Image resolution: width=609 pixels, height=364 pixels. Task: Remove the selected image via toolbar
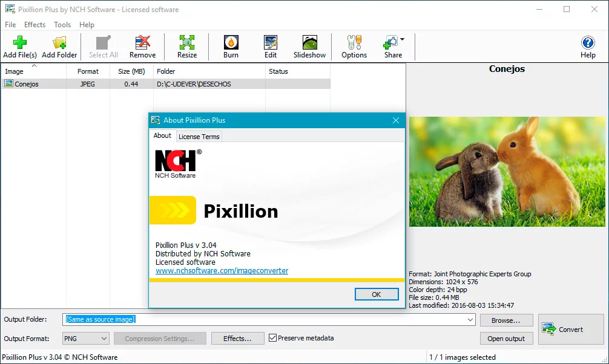point(142,47)
